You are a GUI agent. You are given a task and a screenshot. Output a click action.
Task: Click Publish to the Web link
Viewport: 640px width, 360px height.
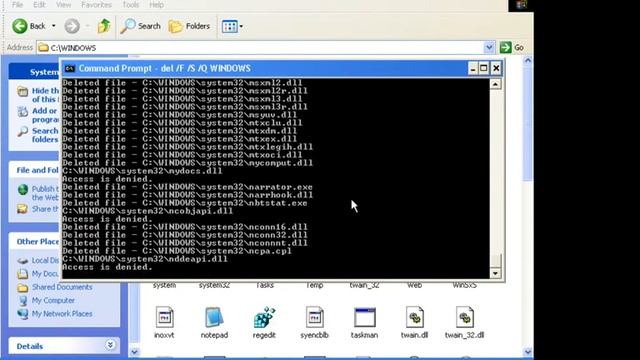click(45, 193)
